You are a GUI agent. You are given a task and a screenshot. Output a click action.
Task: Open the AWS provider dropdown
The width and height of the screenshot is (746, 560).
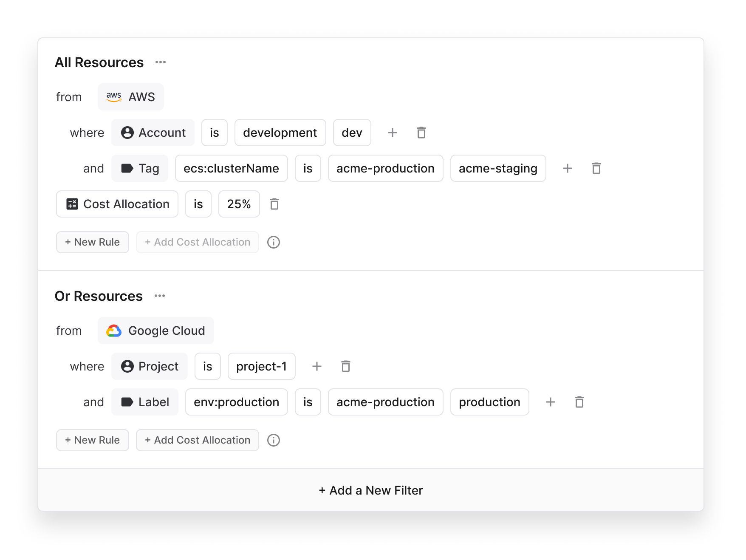[130, 97]
